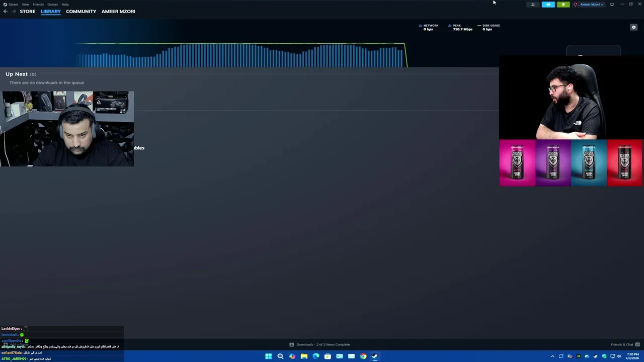Viewport: 644px width, 362px height.
Task: Click the volume icon in the system tray
Action: point(619,356)
